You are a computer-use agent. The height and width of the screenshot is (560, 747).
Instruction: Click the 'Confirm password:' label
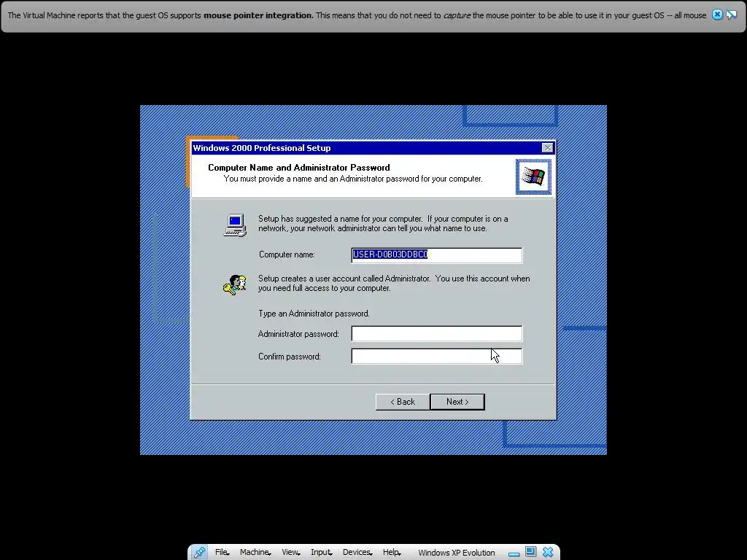click(289, 357)
